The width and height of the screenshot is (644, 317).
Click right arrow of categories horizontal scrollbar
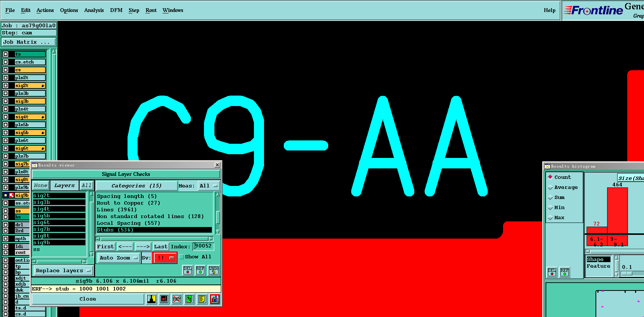click(x=210, y=239)
